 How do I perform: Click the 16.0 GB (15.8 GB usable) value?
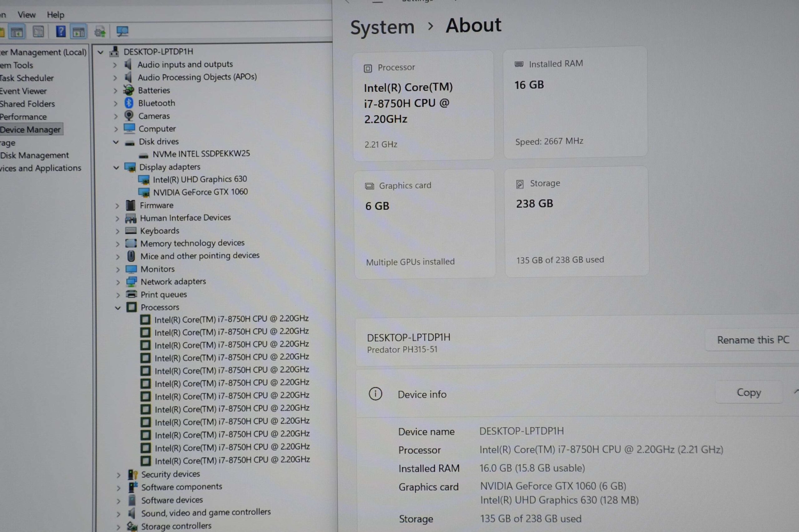[532, 468]
